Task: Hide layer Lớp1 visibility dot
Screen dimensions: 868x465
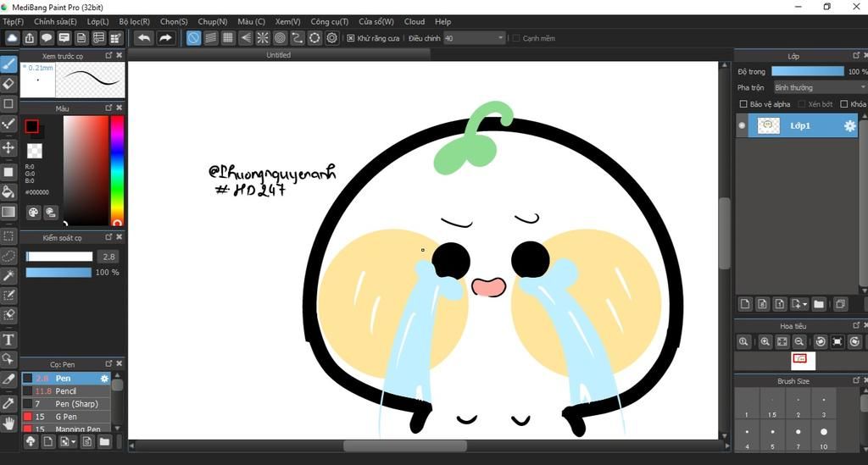Action: click(742, 125)
